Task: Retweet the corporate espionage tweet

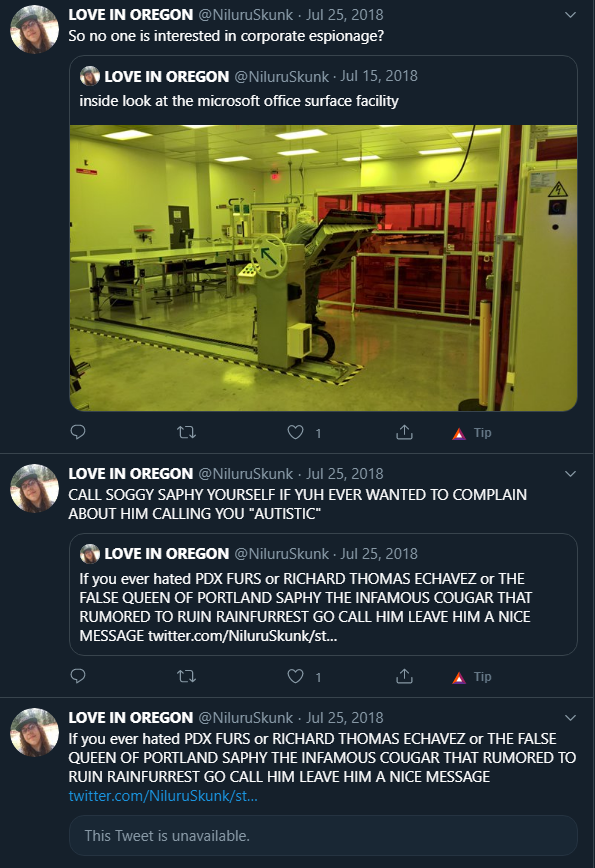Action: 187,432
